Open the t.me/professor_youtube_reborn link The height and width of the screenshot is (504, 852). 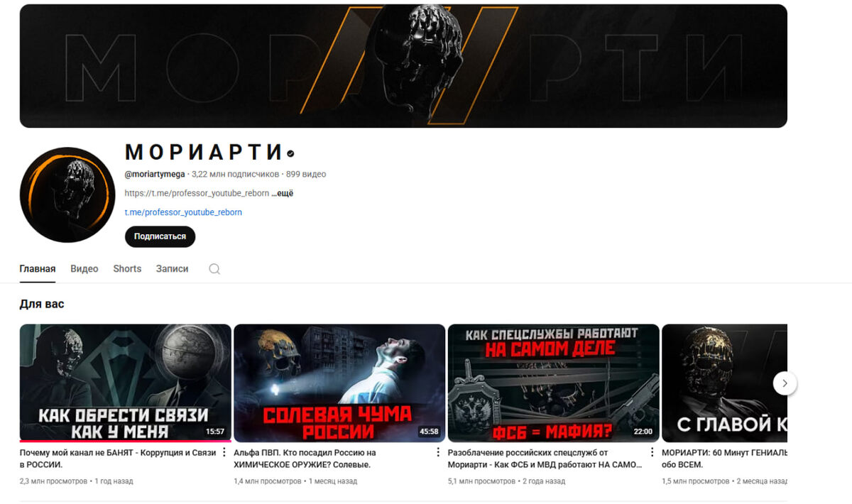click(x=183, y=212)
